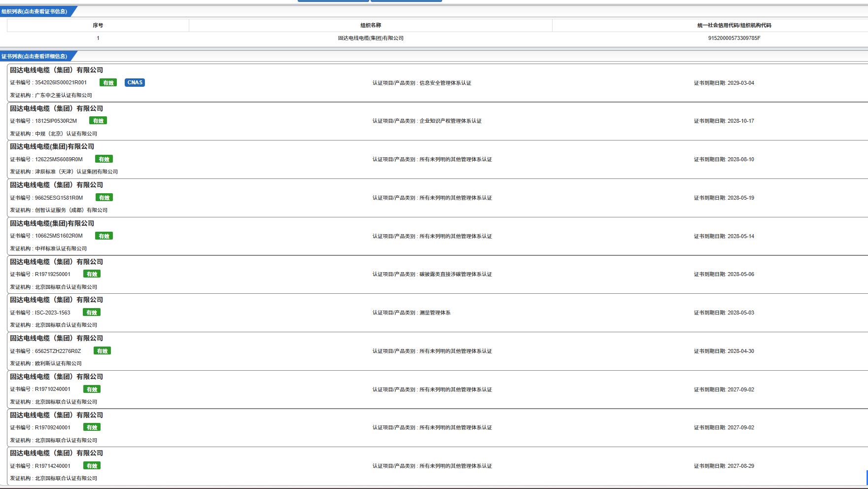868x489 pixels.
Task: Click category 信息安全管理体系认证
Action: tap(445, 83)
